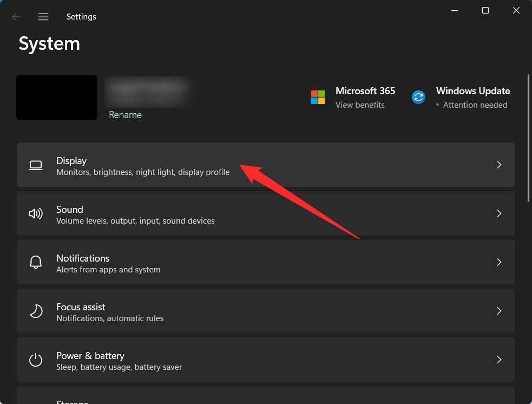Click the Sound speaker icon
The height and width of the screenshot is (404, 532).
pyautogui.click(x=36, y=214)
